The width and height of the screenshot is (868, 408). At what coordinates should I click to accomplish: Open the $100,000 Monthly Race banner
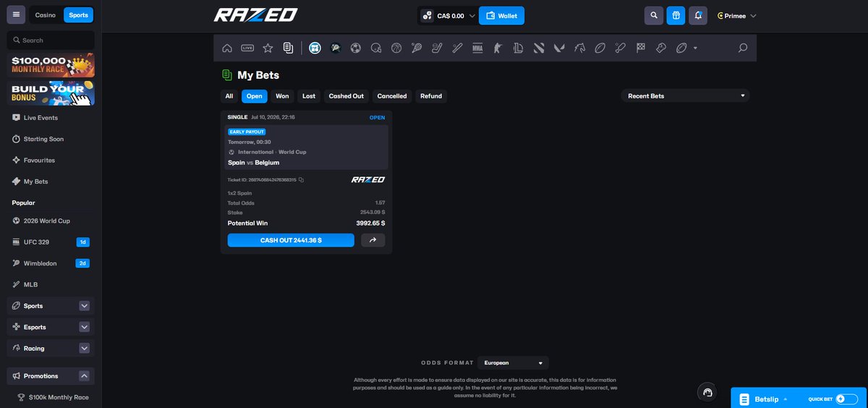[x=51, y=65]
